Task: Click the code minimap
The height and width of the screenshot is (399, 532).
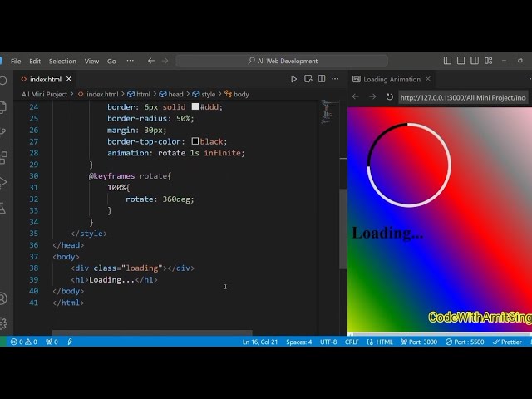Action: [x=329, y=112]
